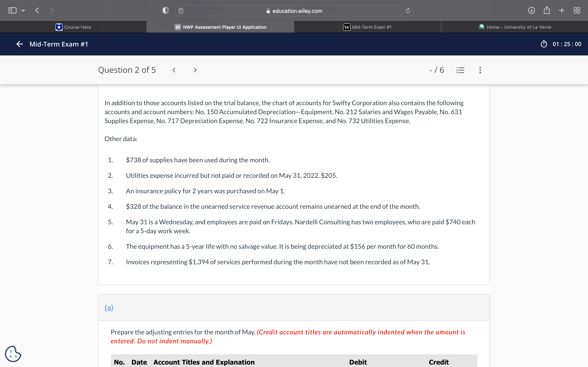The height and width of the screenshot is (367, 588).
Task: Switch to the Home - University of La Verne tab
Action: [515, 27]
